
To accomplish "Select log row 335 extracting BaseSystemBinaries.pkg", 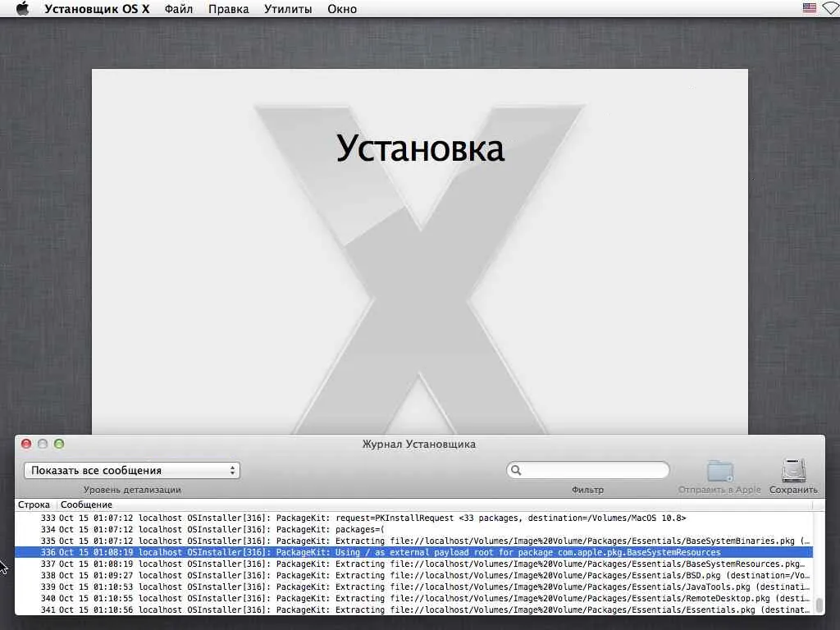I will [x=413, y=541].
